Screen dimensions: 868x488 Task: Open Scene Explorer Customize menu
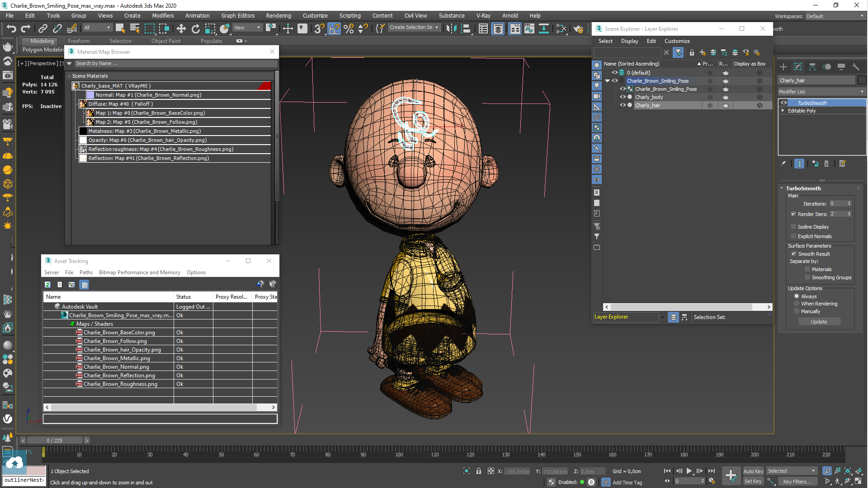pos(677,41)
